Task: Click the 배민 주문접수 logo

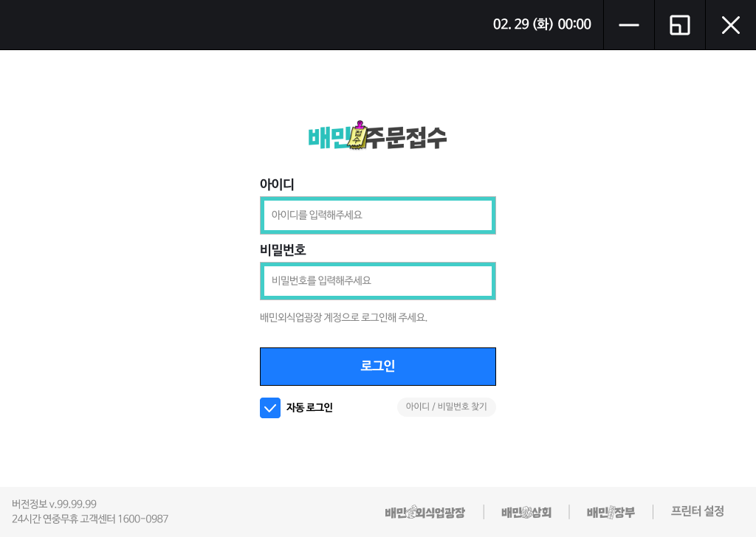Action: click(x=377, y=136)
